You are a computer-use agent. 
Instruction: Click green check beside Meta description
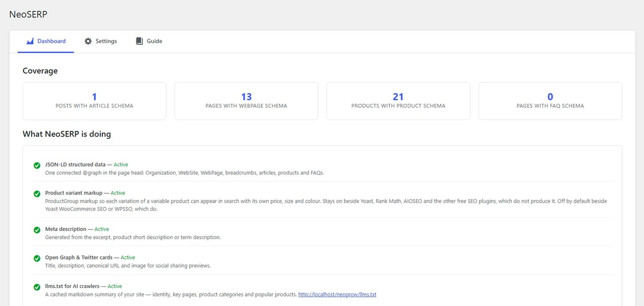[37, 230]
